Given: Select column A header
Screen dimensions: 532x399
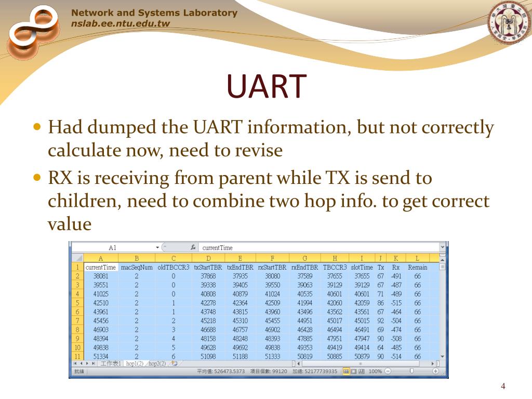Looking at the screenshot, I should [x=101, y=258].
